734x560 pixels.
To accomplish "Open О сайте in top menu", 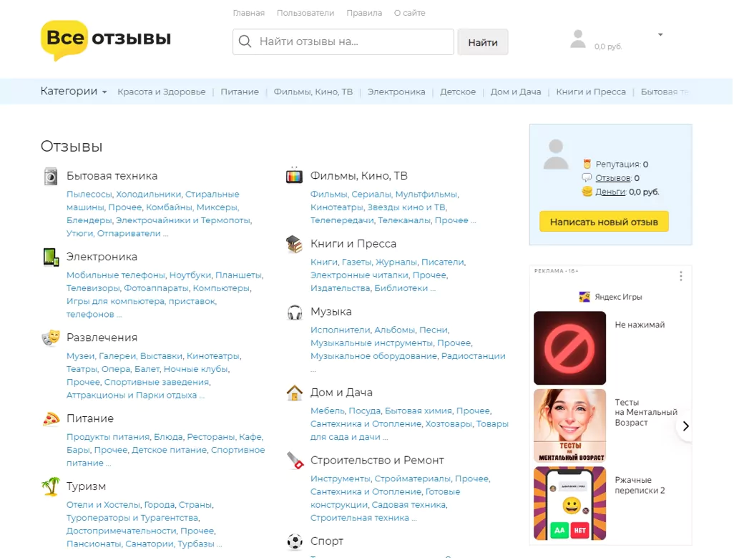I will (x=410, y=13).
